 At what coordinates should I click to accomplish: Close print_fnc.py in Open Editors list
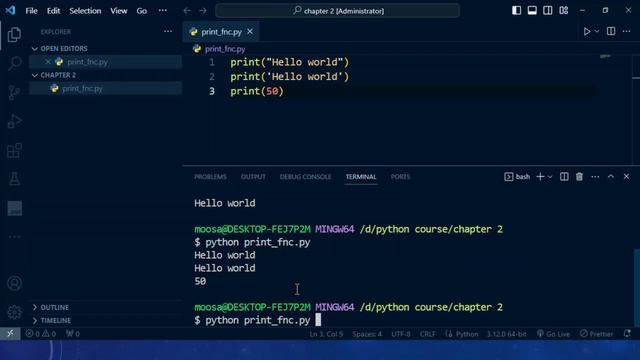[48, 62]
